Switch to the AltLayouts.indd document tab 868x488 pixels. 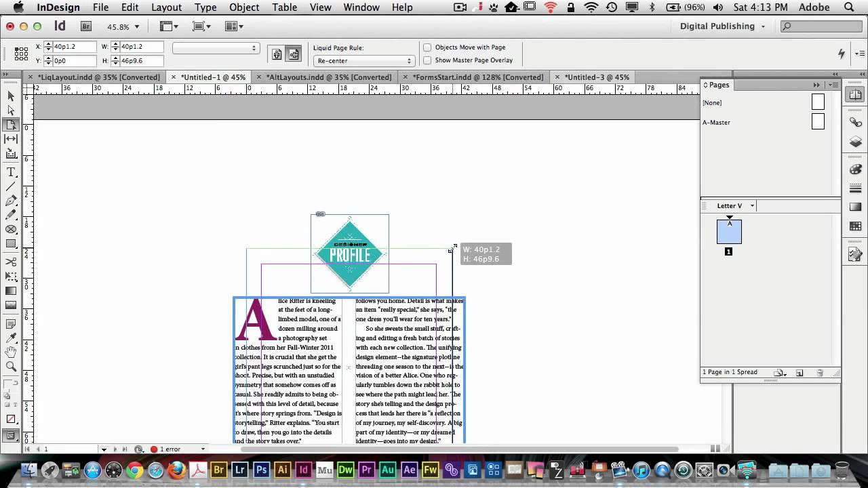[x=329, y=77]
